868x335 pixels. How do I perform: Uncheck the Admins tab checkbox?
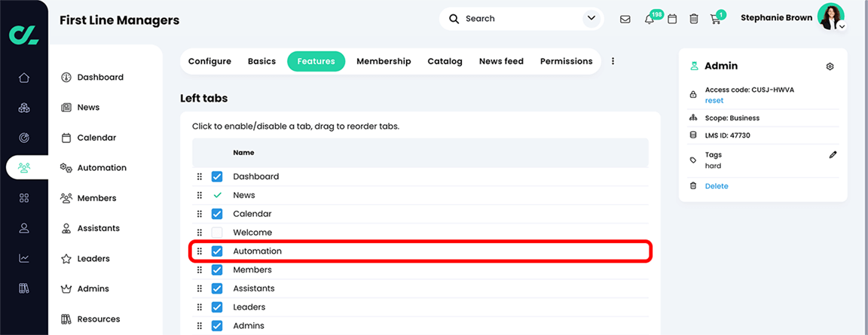tap(217, 326)
